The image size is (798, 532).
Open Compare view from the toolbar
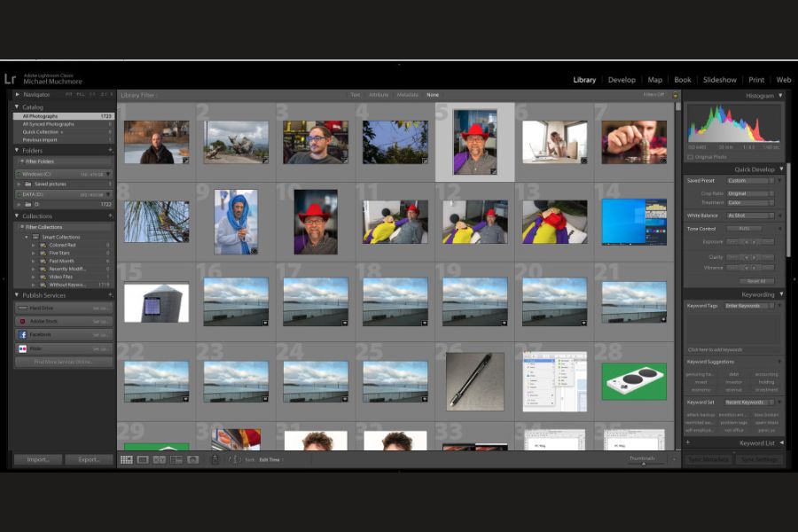tap(161, 459)
